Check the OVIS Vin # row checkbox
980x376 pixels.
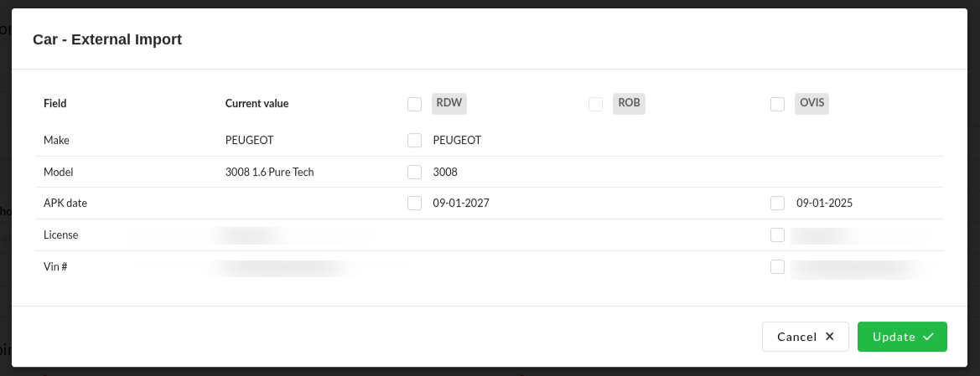(x=778, y=267)
